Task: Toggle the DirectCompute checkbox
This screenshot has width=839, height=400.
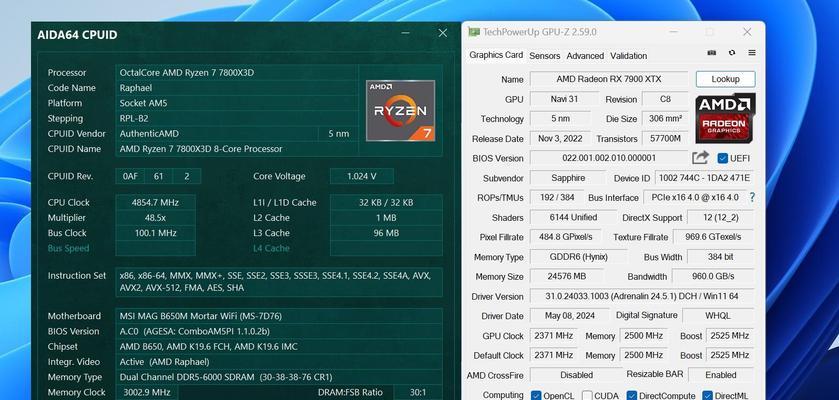Action: point(631,396)
